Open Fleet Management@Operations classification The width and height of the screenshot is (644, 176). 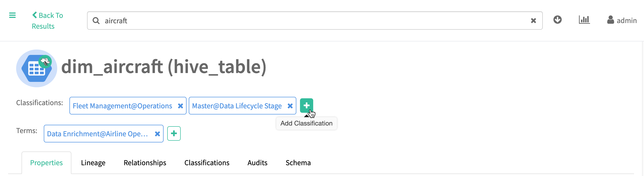tap(122, 106)
